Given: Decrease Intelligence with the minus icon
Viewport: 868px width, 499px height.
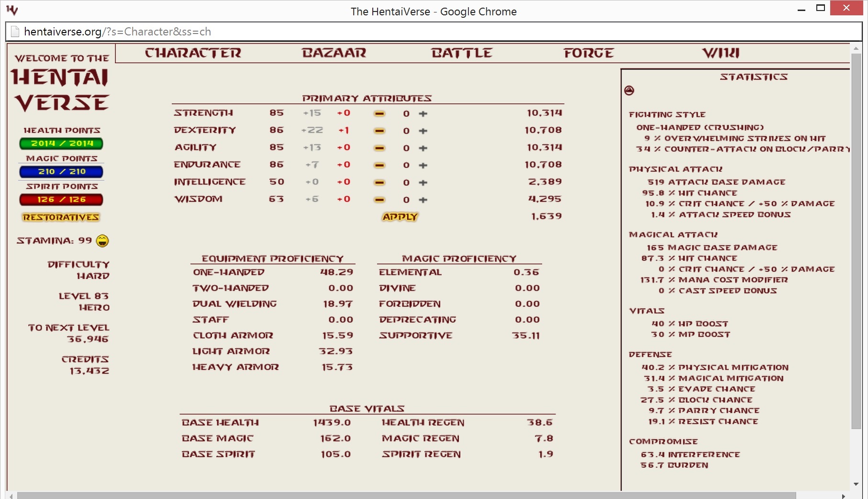Looking at the screenshot, I should tap(379, 182).
